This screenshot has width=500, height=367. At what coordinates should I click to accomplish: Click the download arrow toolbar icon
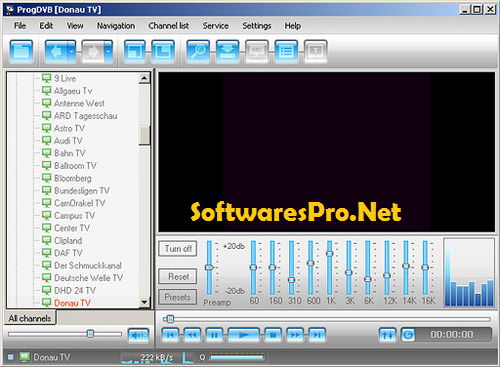(228, 52)
